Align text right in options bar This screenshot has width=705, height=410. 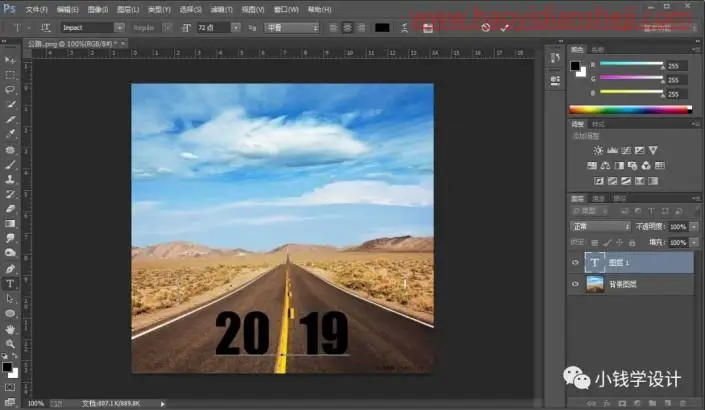click(361, 28)
